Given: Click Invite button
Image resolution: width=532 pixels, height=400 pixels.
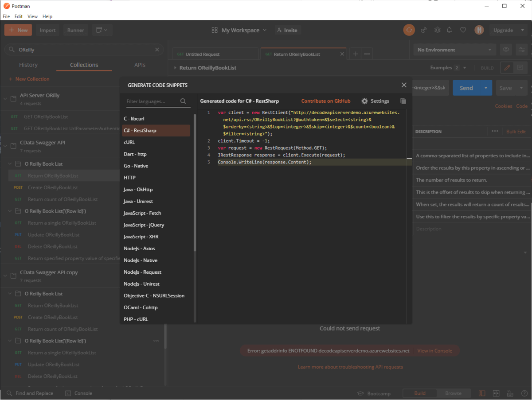Looking at the screenshot, I should pyautogui.click(x=287, y=30).
